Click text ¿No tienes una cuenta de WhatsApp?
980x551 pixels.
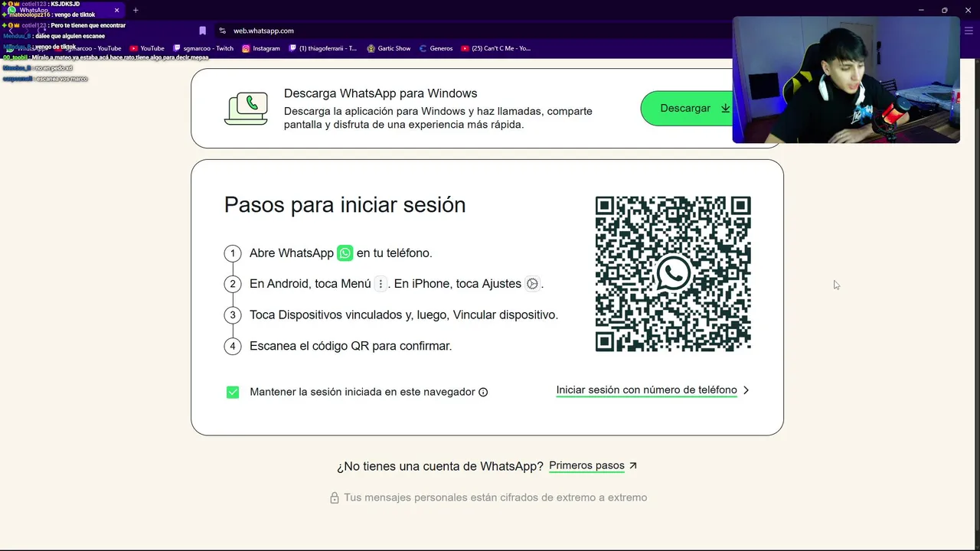click(440, 466)
